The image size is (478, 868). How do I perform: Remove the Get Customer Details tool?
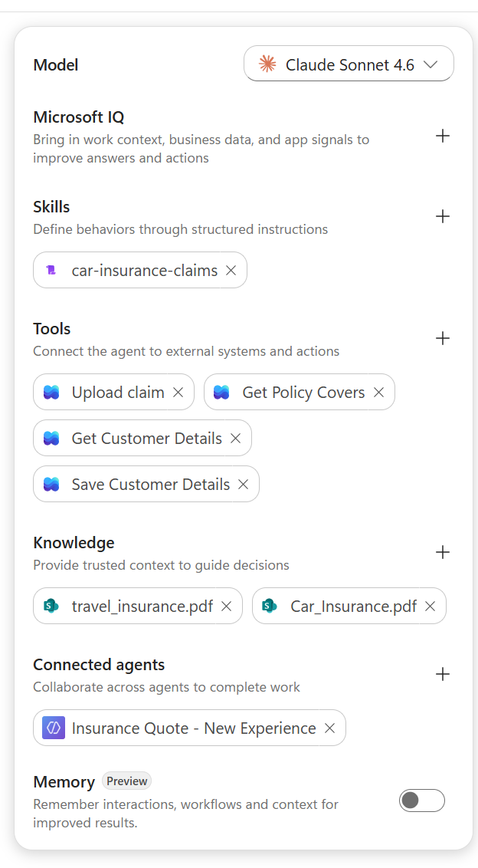tap(236, 438)
